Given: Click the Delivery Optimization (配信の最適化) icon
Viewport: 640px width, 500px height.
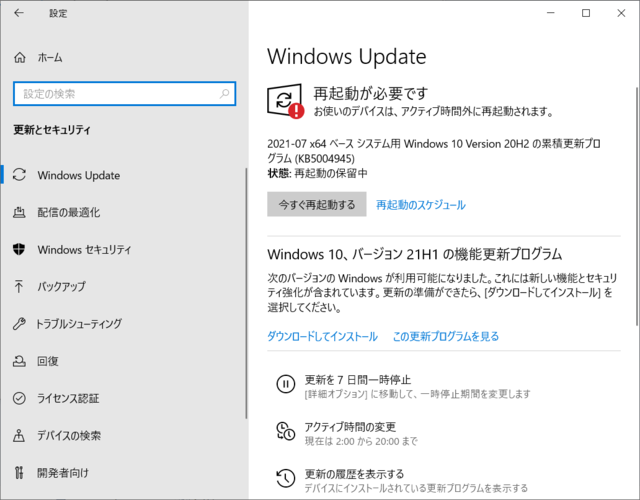Looking at the screenshot, I should 19,212.
